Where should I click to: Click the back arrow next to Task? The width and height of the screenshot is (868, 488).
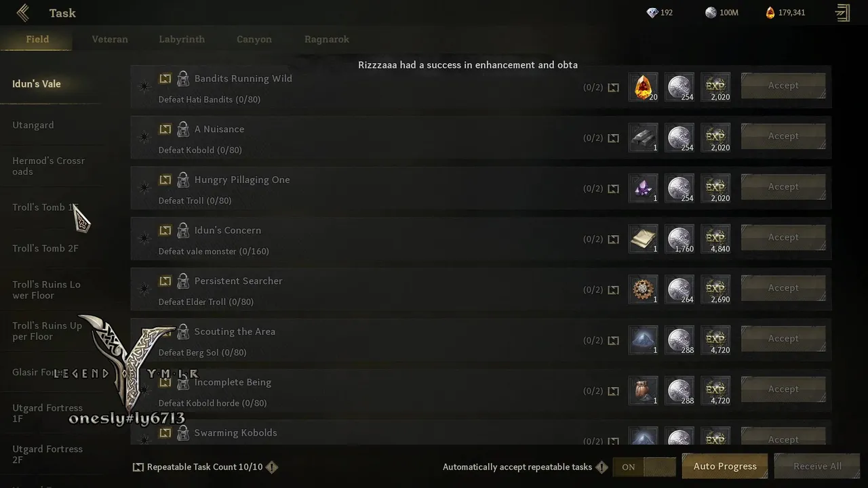click(x=23, y=13)
